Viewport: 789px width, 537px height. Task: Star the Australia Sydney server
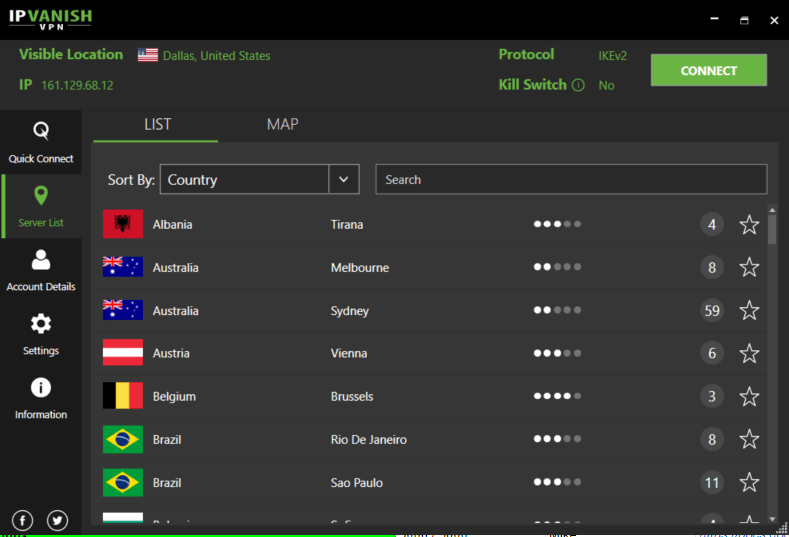749,311
